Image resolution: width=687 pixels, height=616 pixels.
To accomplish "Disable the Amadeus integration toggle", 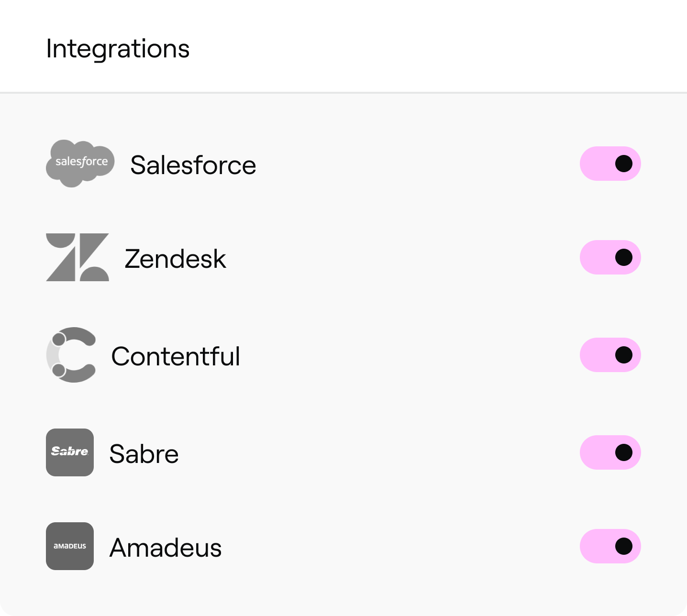I will [610, 546].
